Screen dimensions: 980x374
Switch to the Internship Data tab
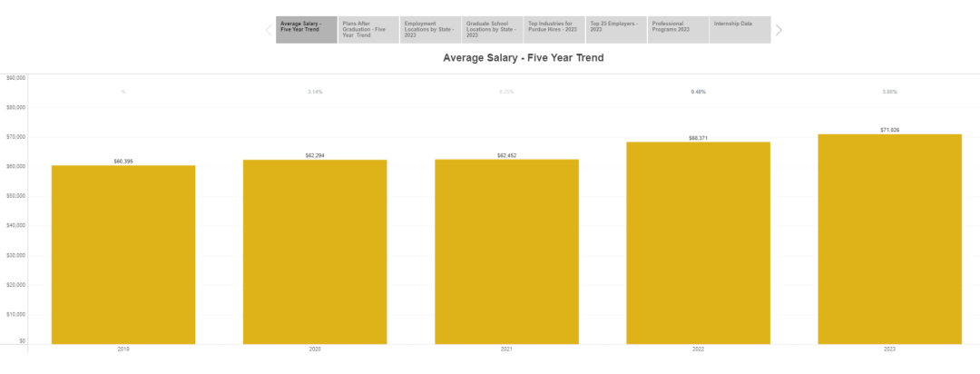click(x=740, y=29)
